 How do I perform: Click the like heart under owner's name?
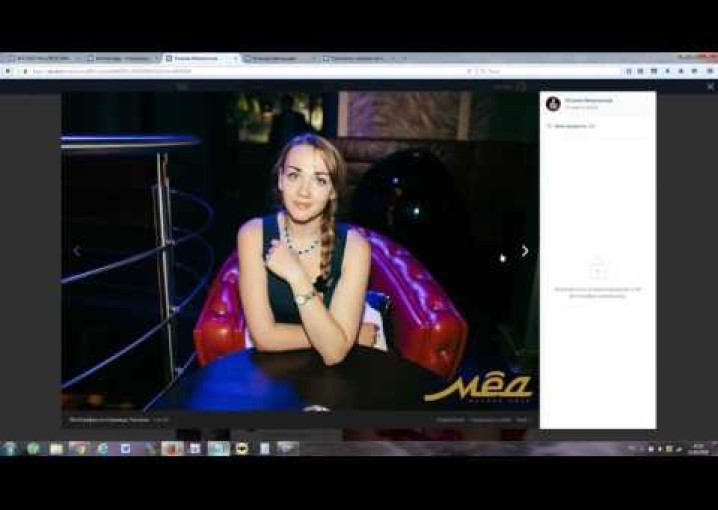pyautogui.click(x=549, y=127)
